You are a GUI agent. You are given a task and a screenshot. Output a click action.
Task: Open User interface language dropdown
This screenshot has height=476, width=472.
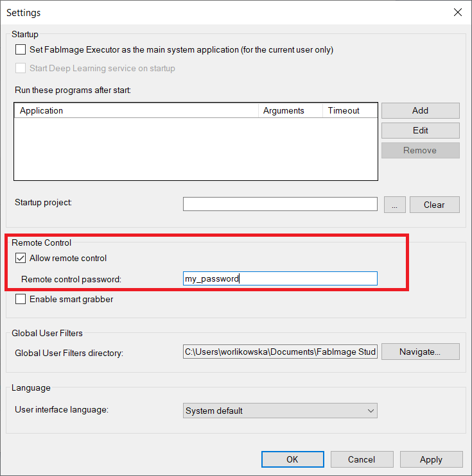[280, 411]
